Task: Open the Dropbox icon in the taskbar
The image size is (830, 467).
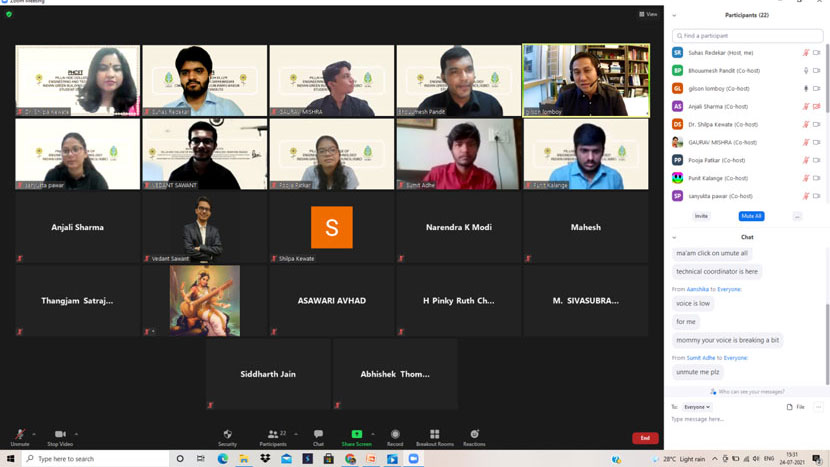Action: (x=266, y=459)
